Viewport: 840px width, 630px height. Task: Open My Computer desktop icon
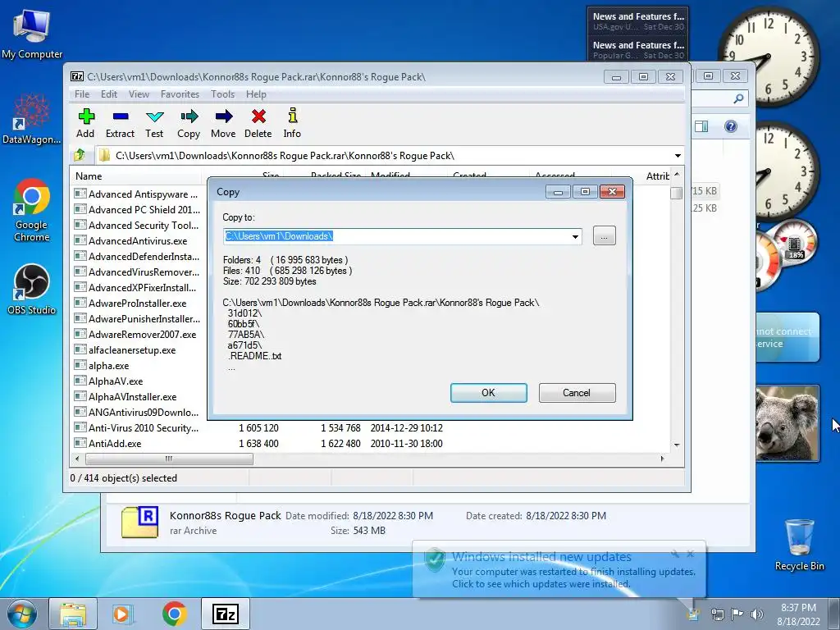32,34
